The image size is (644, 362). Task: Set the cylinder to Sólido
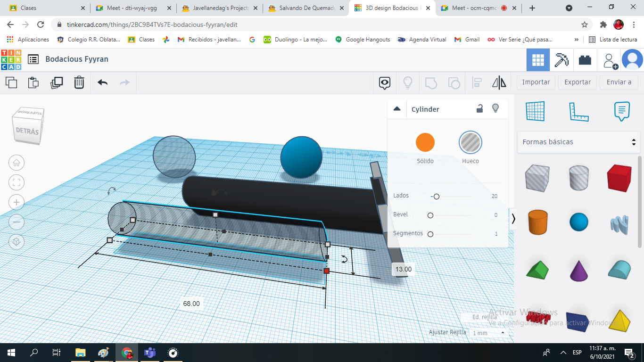[x=425, y=142]
